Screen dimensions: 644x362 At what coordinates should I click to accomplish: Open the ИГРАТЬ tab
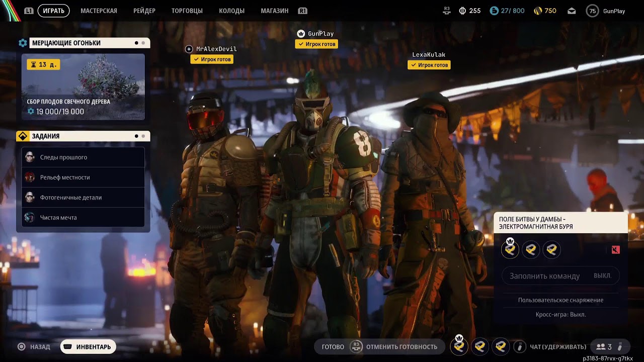pyautogui.click(x=53, y=11)
